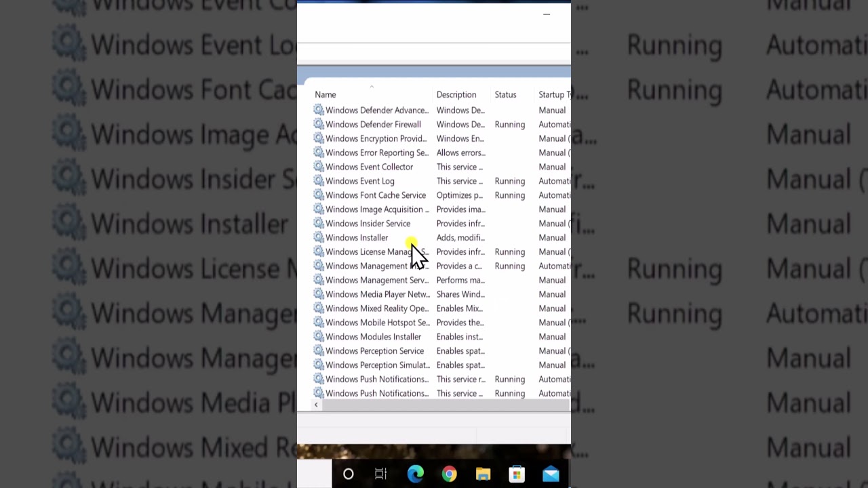Image resolution: width=868 pixels, height=488 pixels.
Task: Select the gear icon of Windows Perception Service
Action: tap(319, 351)
